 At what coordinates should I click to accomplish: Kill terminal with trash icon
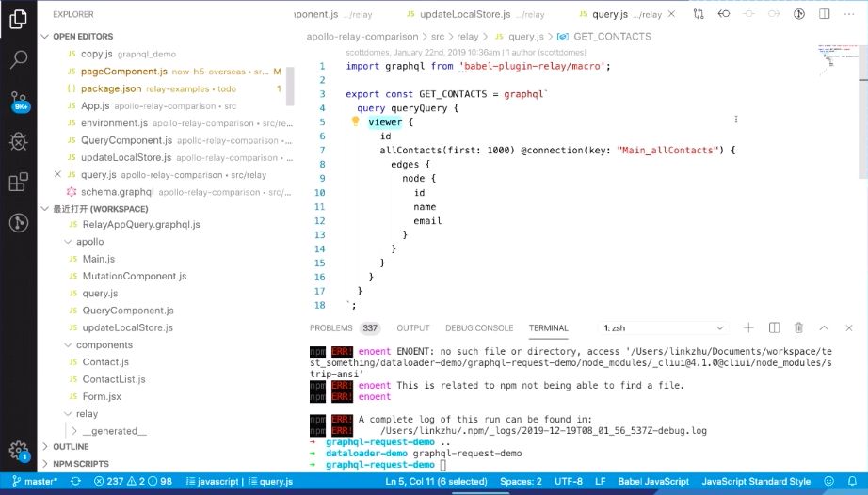pos(798,328)
